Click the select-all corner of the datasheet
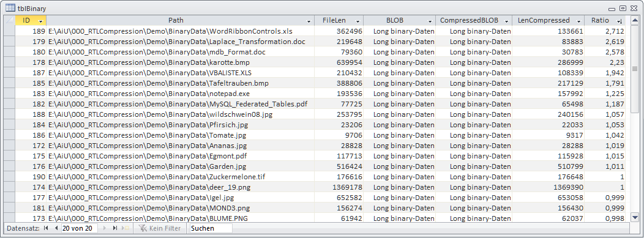The height and width of the screenshot is (238, 644). pyautogui.click(x=9, y=21)
